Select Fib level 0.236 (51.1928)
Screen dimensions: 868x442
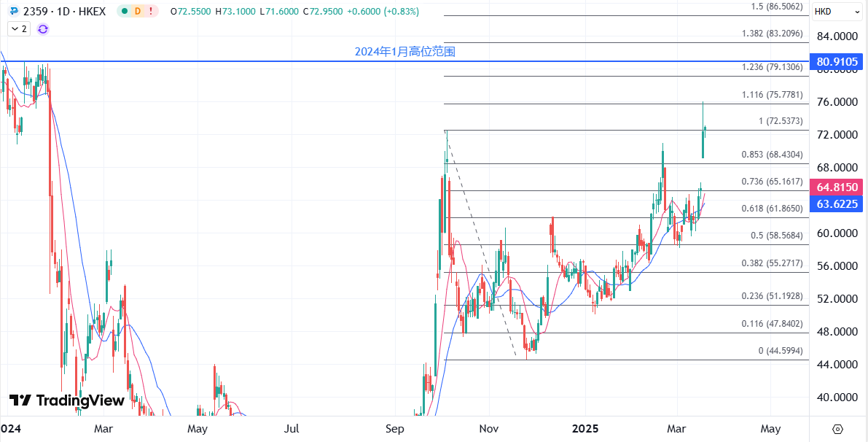pyautogui.click(x=773, y=296)
